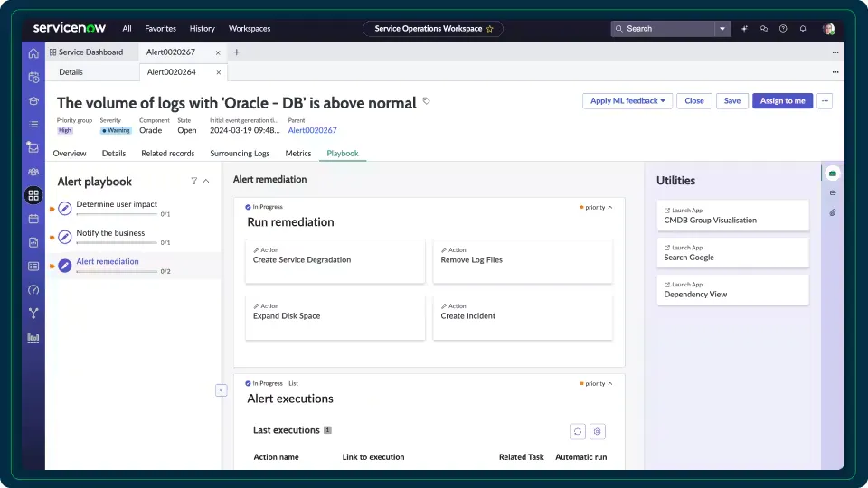Open the Favorites menu
868x488 pixels.
[x=161, y=29]
